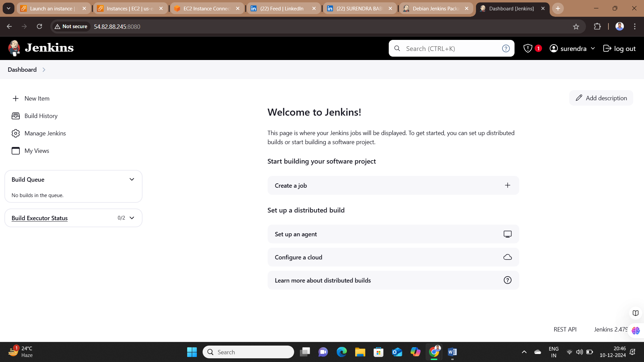The image size is (644, 362).
Task: Click the log out link
Action: click(619, 49)
